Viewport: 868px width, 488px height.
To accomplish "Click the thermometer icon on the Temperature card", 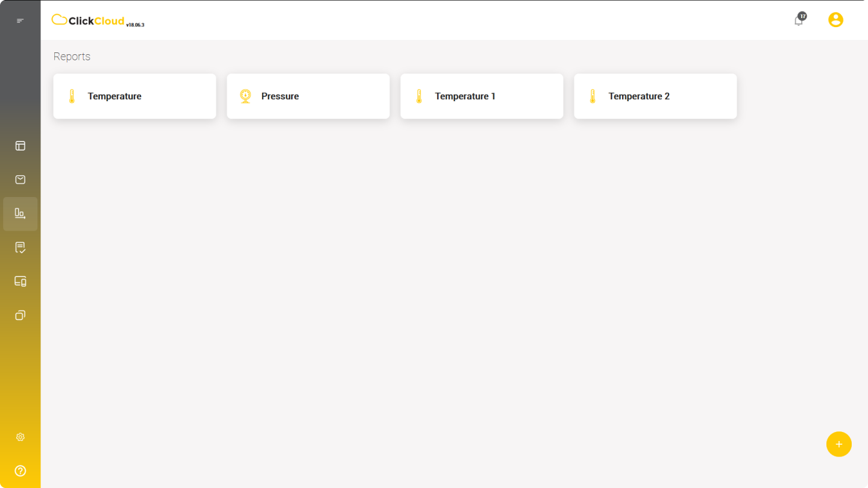I will (72, 96).
